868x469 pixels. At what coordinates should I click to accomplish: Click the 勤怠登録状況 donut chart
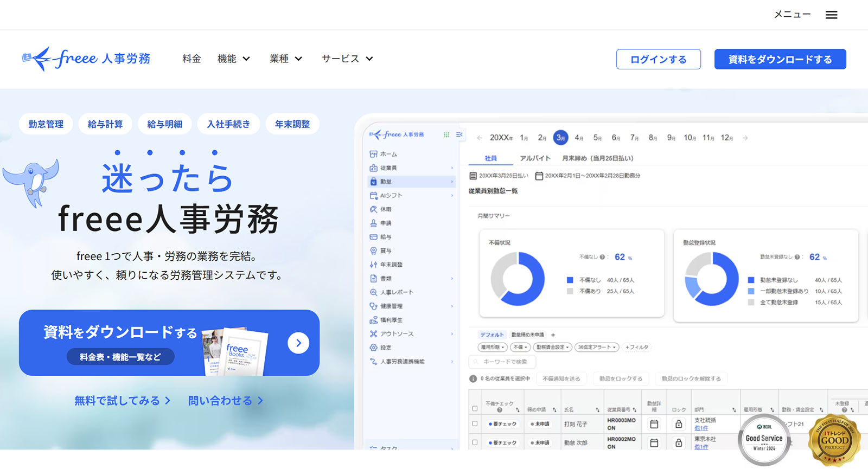tap(711, 279)
